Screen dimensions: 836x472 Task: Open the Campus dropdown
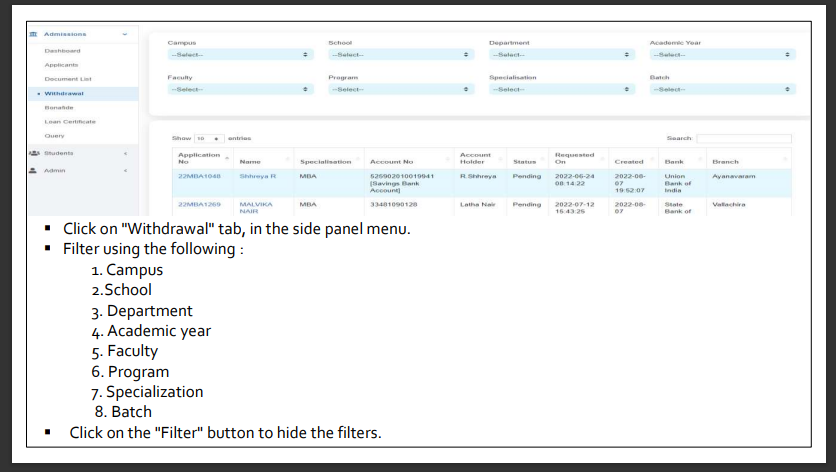pos(240,54)
